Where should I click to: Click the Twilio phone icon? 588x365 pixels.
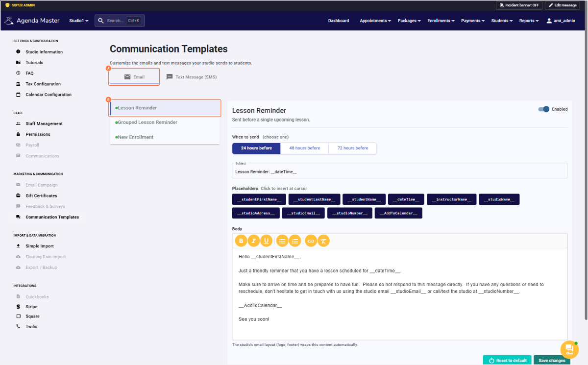18,326
